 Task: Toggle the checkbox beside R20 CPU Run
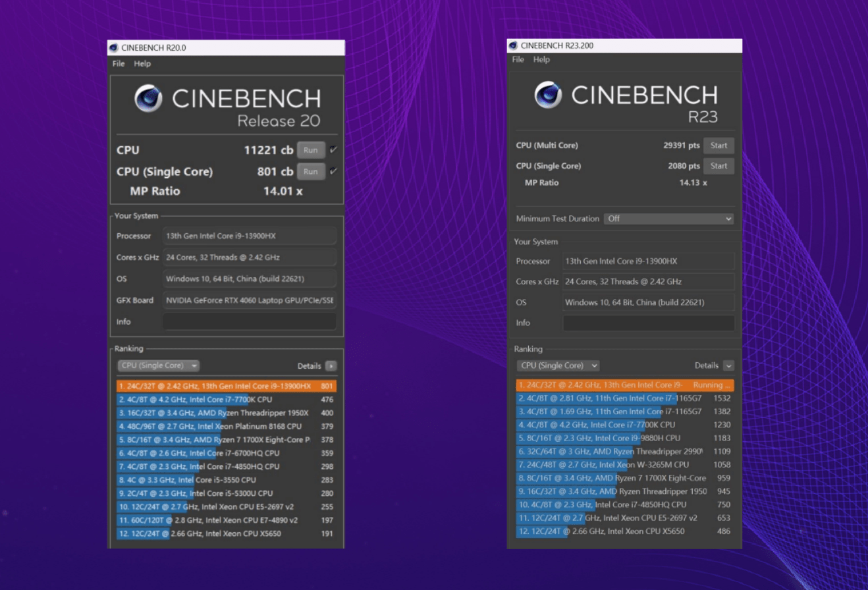pos(333,149)
